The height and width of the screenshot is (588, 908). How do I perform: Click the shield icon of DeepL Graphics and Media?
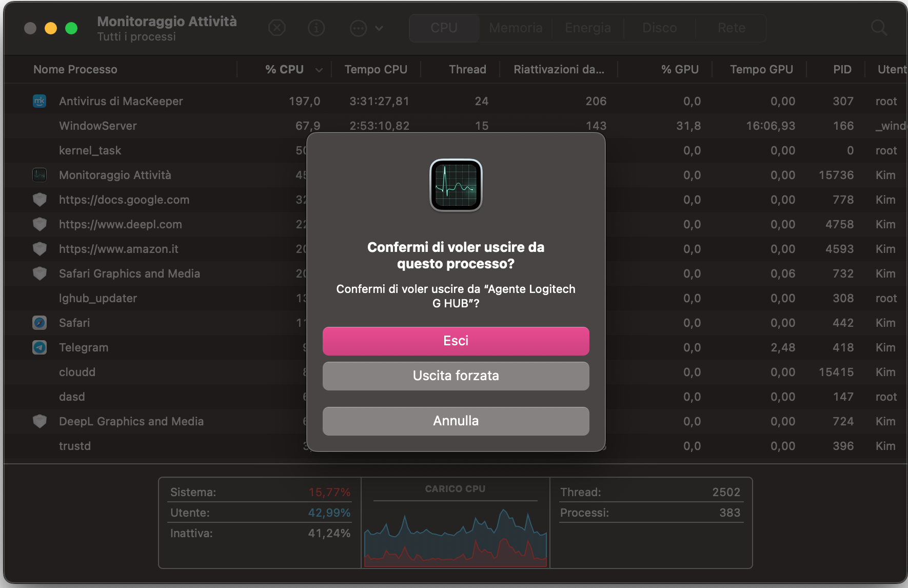pos(40,421)
